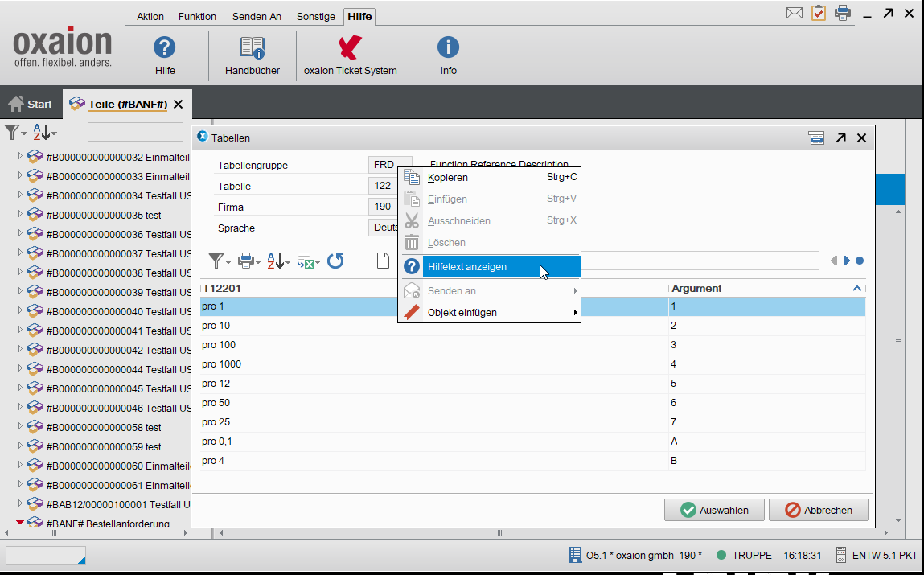Viewport: 924px width, 575px height.
Task: Click the Info icon in ribbon
Action: (x=448, y=48)
